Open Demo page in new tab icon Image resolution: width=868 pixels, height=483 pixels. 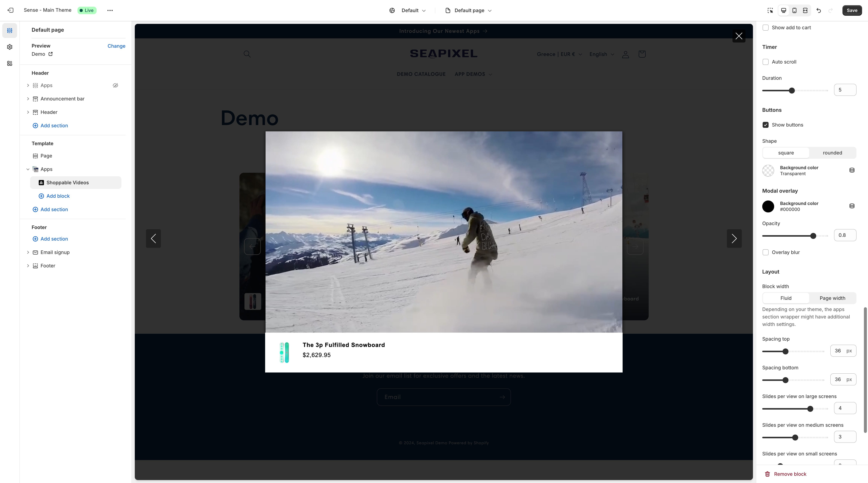tap(50, 54)
